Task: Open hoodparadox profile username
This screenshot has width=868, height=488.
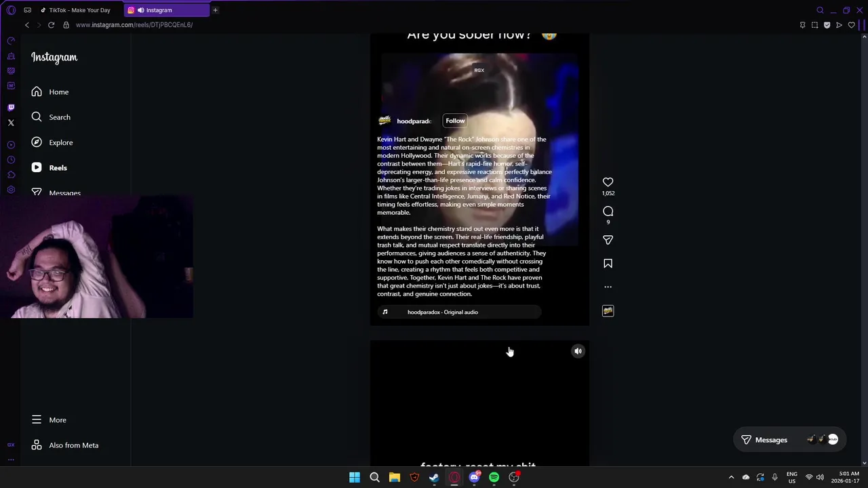Action: [x=414, y=121]
